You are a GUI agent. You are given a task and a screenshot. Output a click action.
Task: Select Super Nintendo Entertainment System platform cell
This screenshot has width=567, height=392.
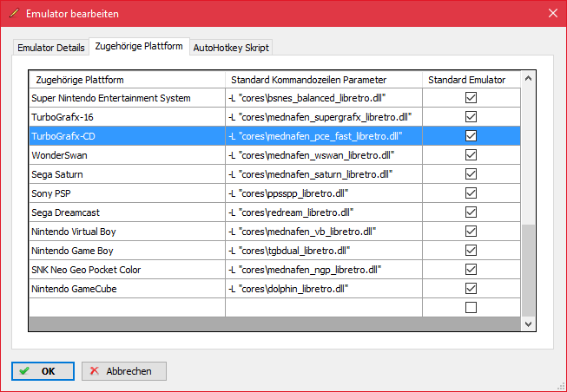pos(127,98)
